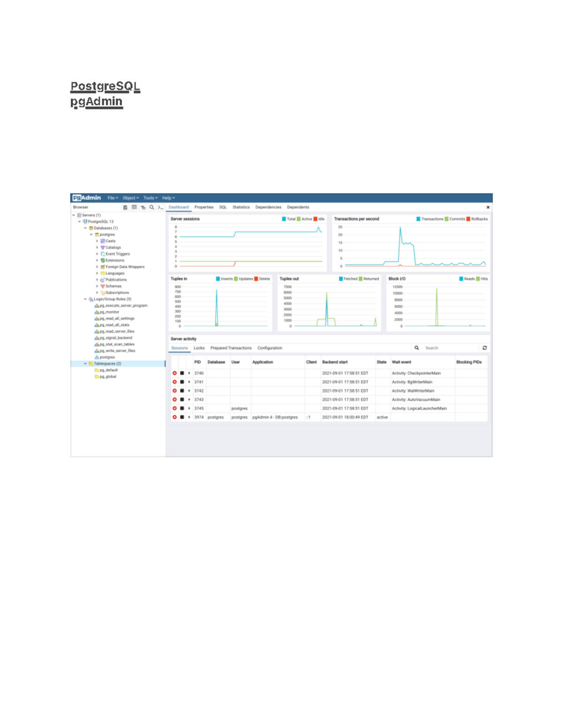Select the Dashboard tab
Image resolution: width=563 pixels, height=728 pixels.
[x=179, y=207]
